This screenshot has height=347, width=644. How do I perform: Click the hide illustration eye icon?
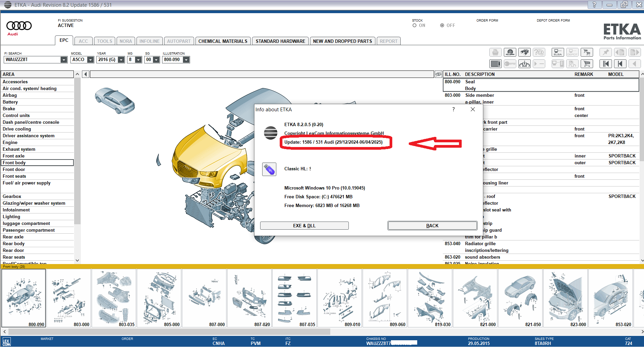coord(438,74)
